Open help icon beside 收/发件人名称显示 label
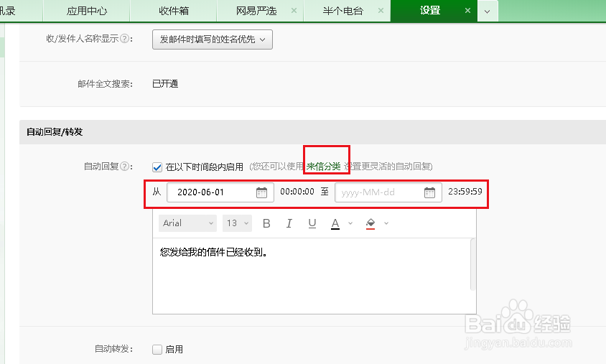 [124, 39]
